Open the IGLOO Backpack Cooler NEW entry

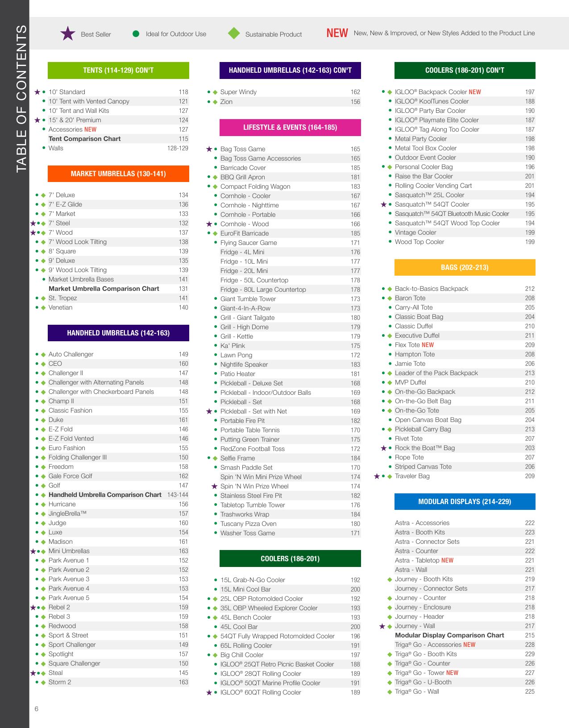point(438,92)
